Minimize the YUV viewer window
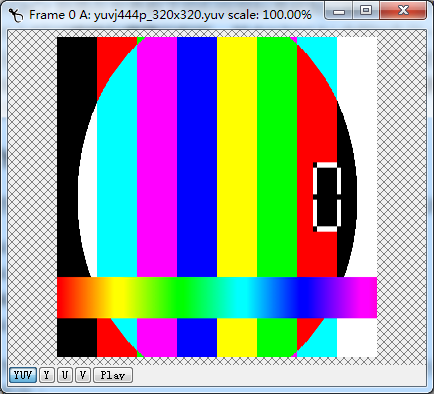The height and width of the screenshot is (394, 434). tap(339, 11)
